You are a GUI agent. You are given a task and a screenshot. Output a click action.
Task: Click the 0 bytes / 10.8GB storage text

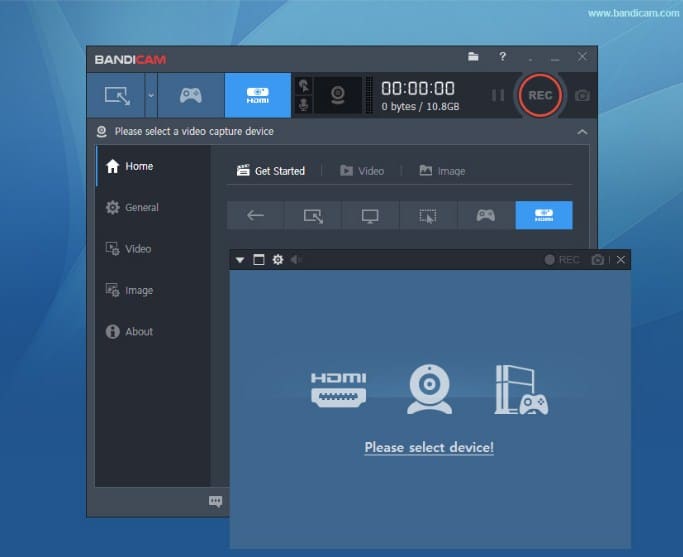pyautogui.click(x=420, y=107)
